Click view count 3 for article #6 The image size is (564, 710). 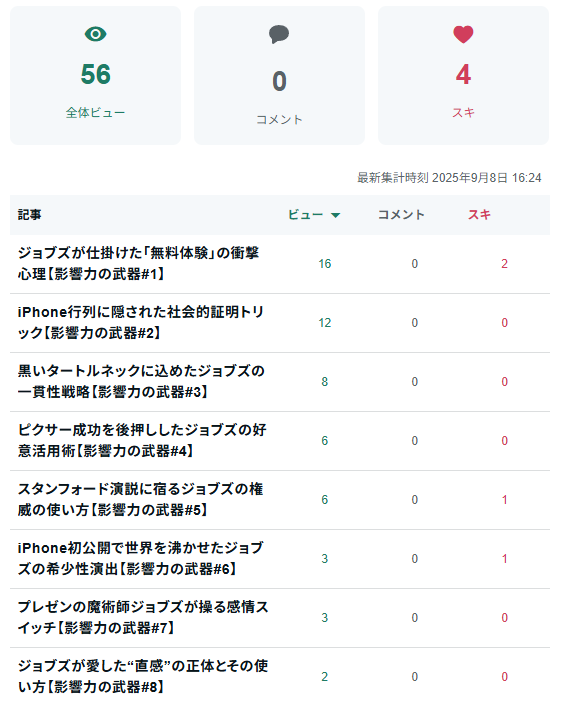coord(325,559)
